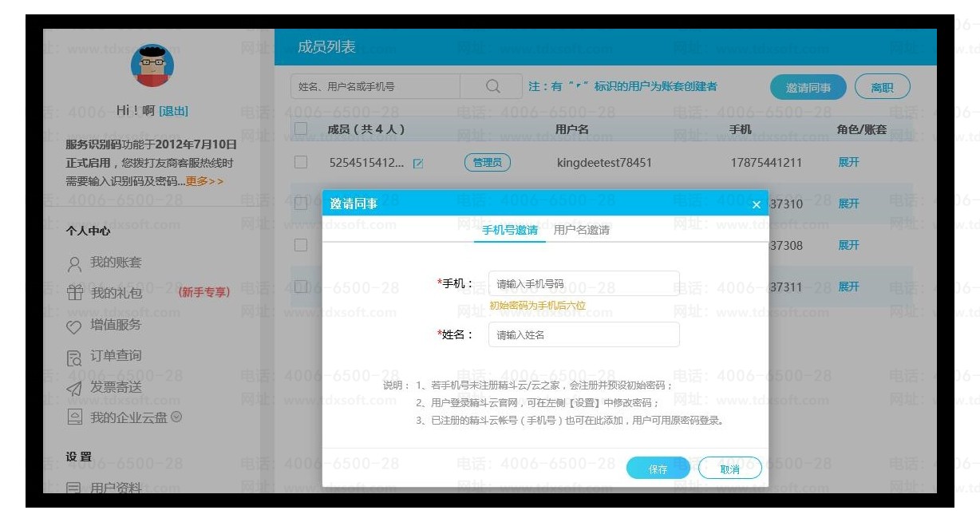Screen dimensions: 980x522
Task: Open 订单查询 menu item
Action: point(116,355)
